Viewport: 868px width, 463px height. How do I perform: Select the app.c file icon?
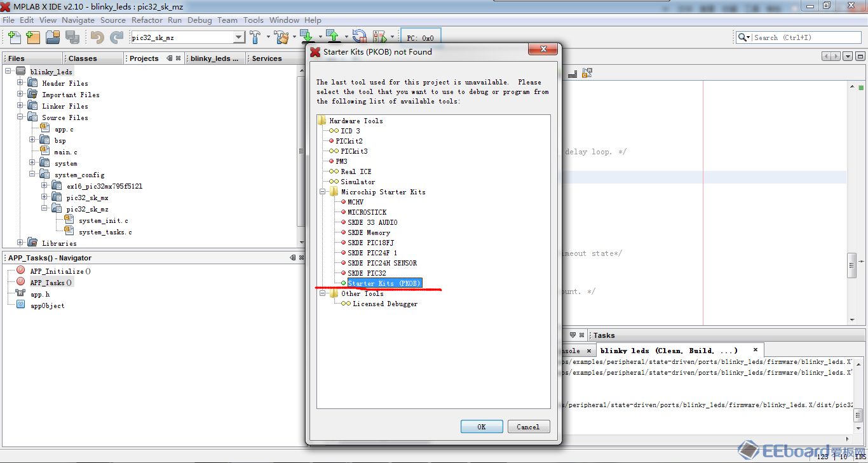point(45,129)
